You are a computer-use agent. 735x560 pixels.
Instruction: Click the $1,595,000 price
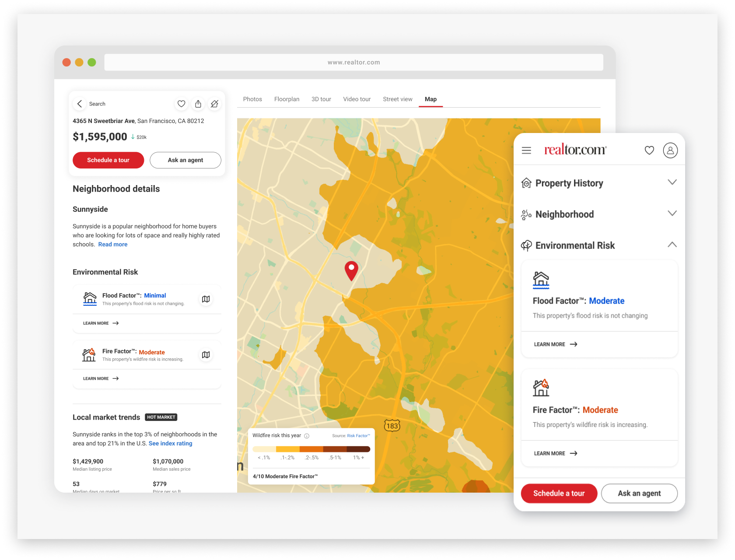(100, 137)
